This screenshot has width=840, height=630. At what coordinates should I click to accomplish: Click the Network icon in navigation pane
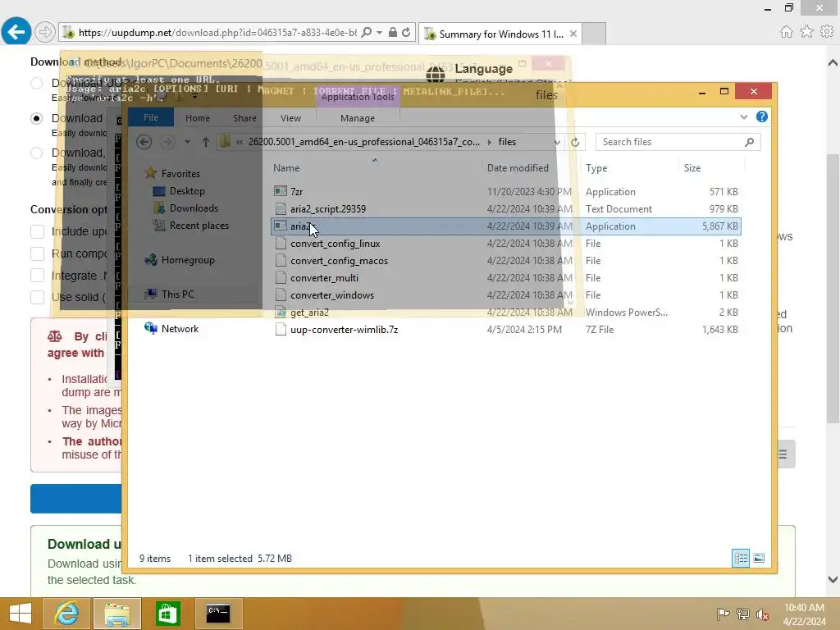(151, 328)
